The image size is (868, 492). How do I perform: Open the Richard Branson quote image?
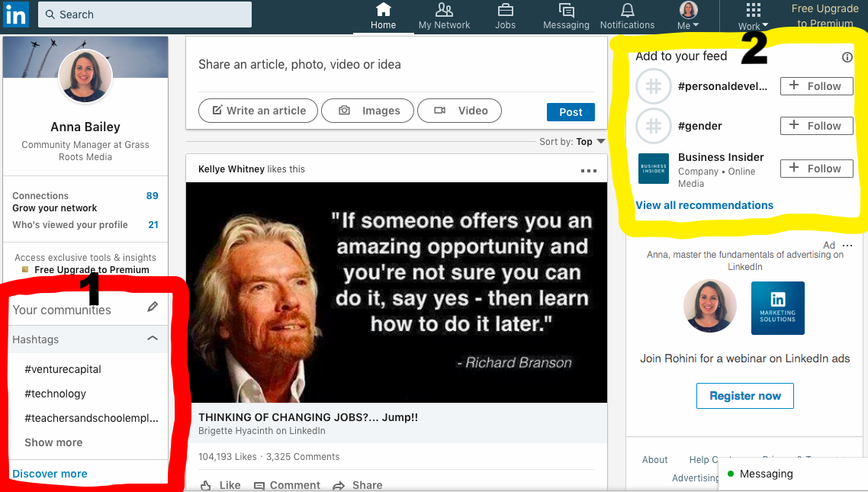point(397,292)
